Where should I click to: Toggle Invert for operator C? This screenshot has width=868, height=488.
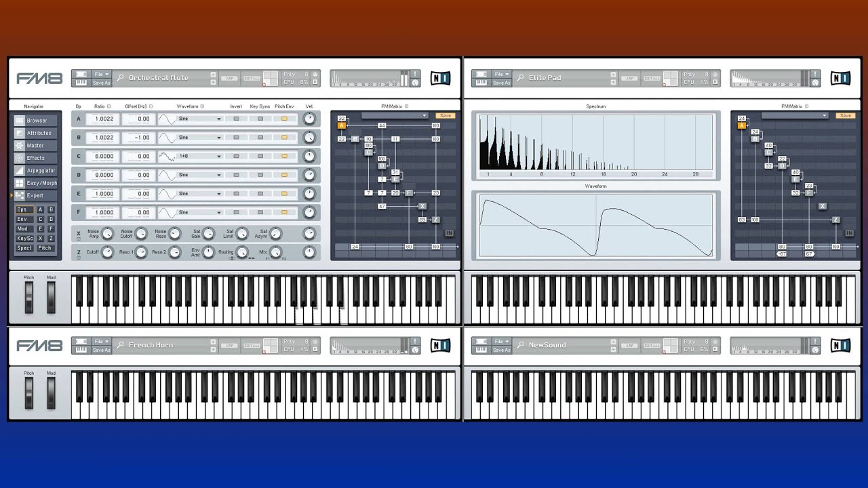(x=236, y=156)
